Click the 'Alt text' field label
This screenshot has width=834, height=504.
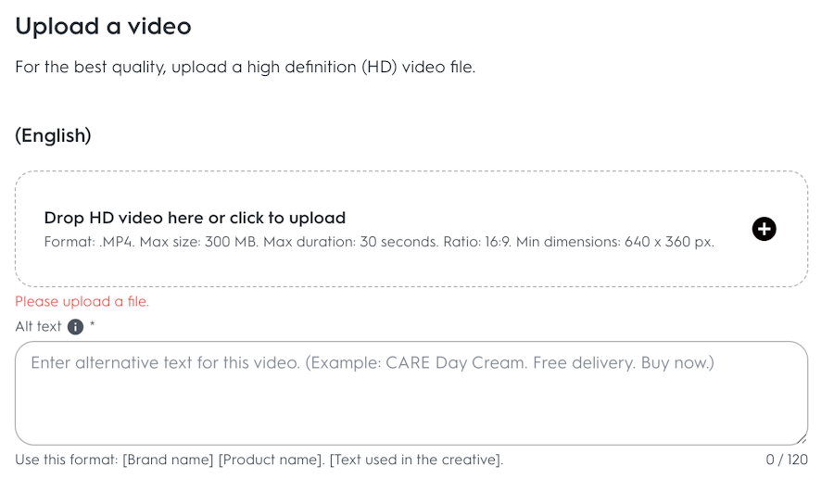[x=38, y=327]
